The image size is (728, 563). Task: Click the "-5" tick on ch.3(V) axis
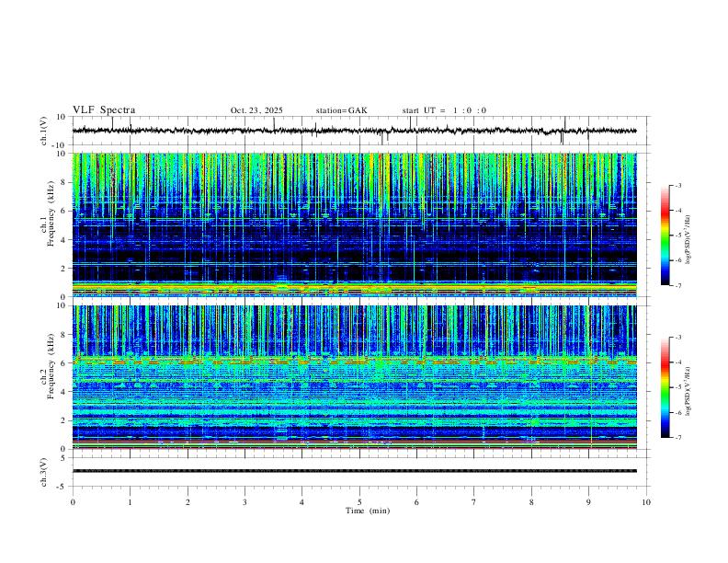coord(63,487)
